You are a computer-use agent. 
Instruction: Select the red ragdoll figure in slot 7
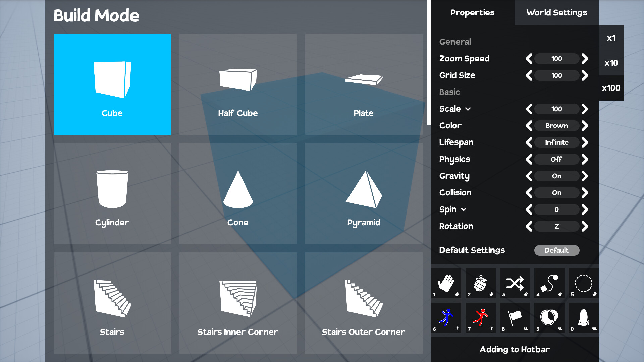(x=480, y=317)
